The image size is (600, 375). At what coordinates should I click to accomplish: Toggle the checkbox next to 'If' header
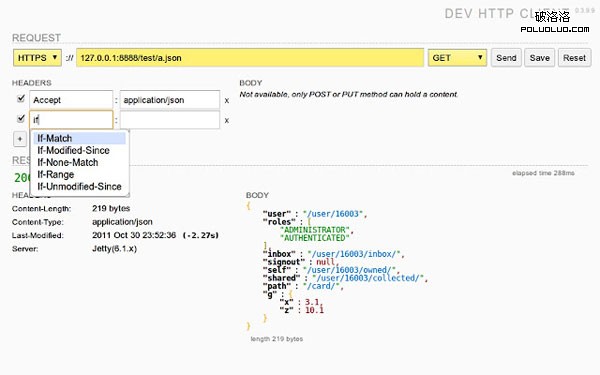coord(21,119)
